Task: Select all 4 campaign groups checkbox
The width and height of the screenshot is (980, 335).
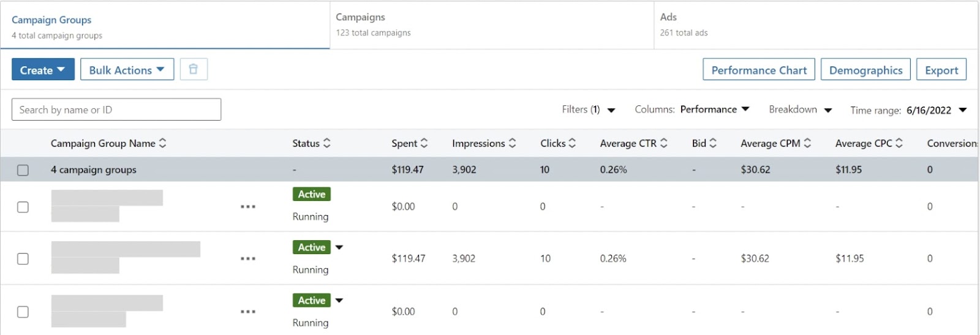Action: pos(23,170)
